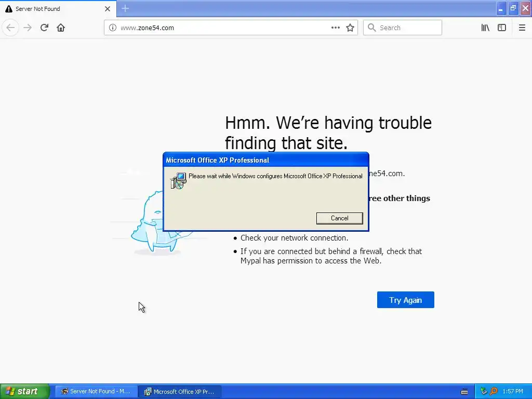Click the keyboard icon on the taskbar
The image size is (532, 399).
pyautogui.click(x=464, y=392)
